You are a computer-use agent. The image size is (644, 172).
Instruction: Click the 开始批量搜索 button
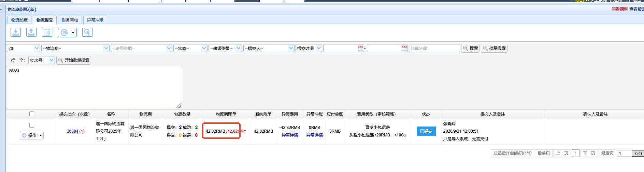[74, 60]
